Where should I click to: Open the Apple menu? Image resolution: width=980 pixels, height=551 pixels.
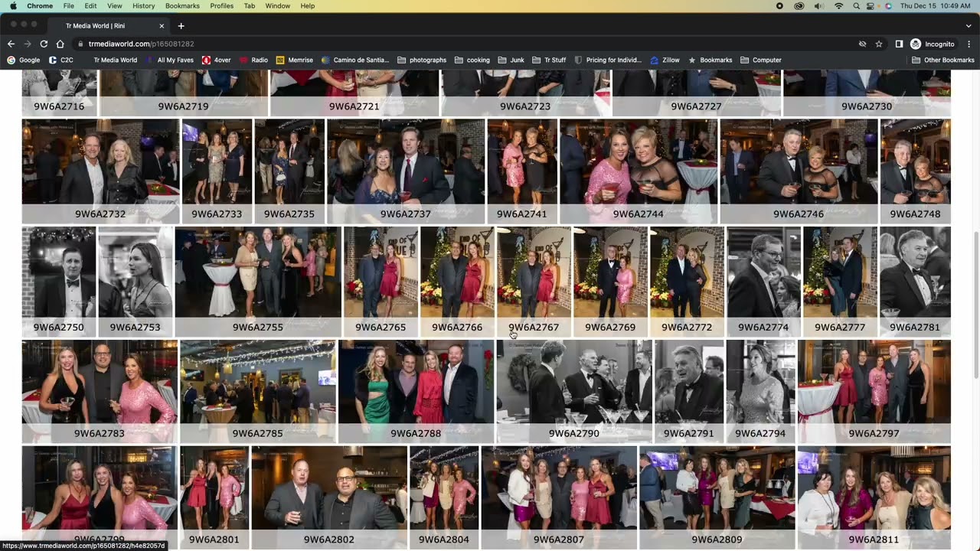tap(13, 6)
